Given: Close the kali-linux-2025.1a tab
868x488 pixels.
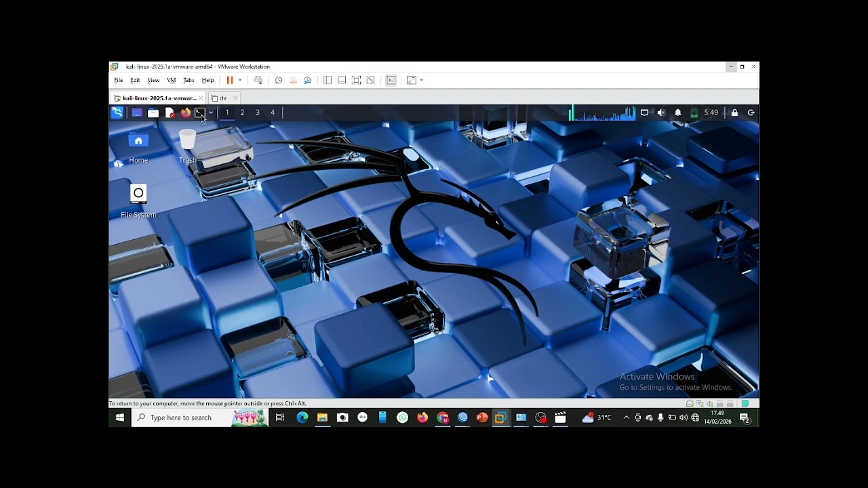Looking at the screenshot, I should tap(201, 98).
